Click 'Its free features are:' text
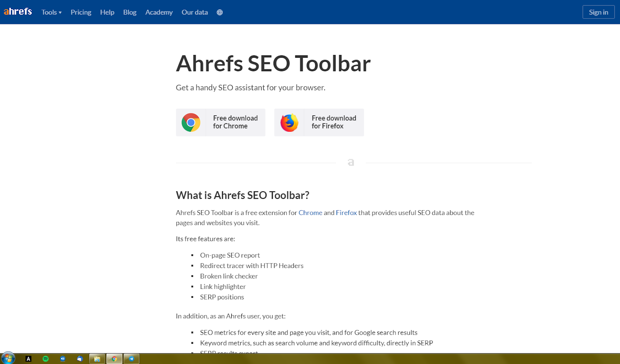620x364 pixels. [205, 239]
